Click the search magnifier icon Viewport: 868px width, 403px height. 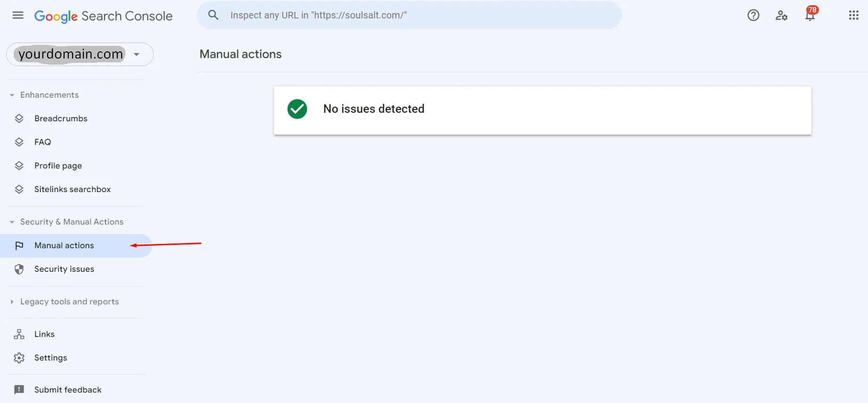point(213,15)
